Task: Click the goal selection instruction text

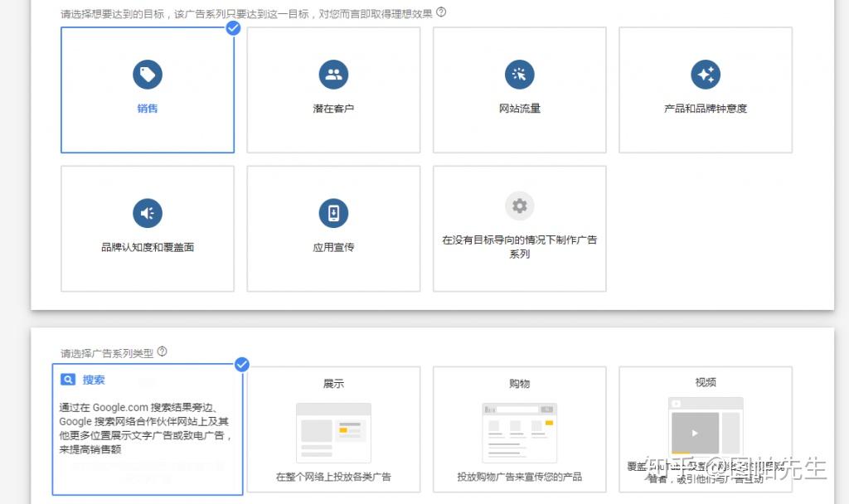Action: [x=246, y=14]
